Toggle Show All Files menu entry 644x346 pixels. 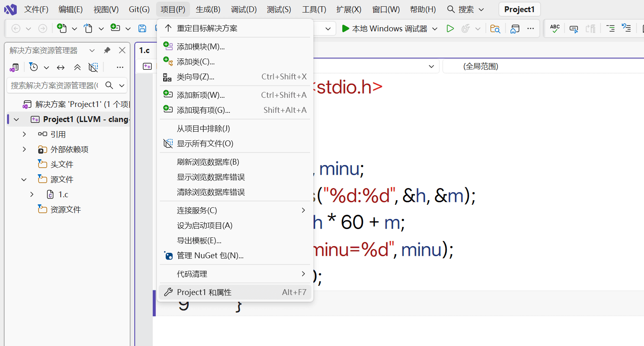205,144
